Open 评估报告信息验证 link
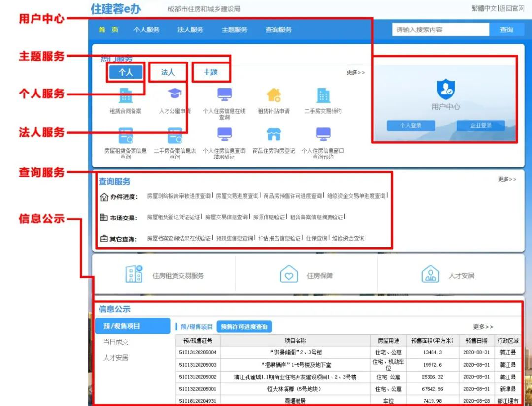This screenshot has width=532, height=406. (280, 238)
